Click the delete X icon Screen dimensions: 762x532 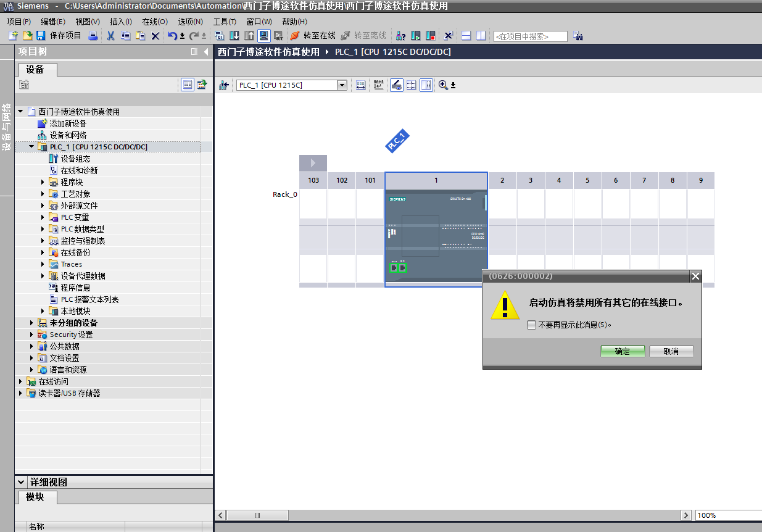click(155, 36)
